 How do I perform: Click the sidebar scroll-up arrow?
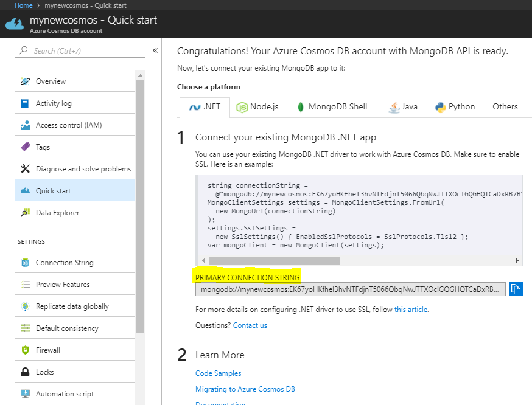(140, 75)
